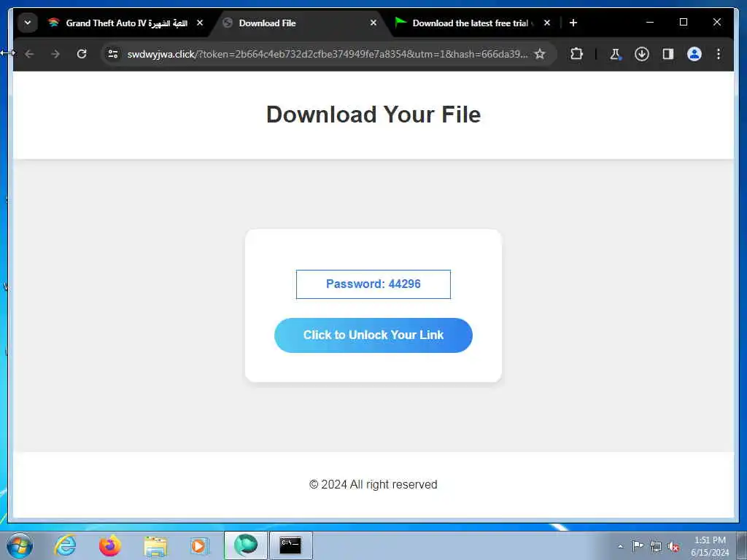Close the Download File tab
The image size is (747, 560).
tap(373, 23)
